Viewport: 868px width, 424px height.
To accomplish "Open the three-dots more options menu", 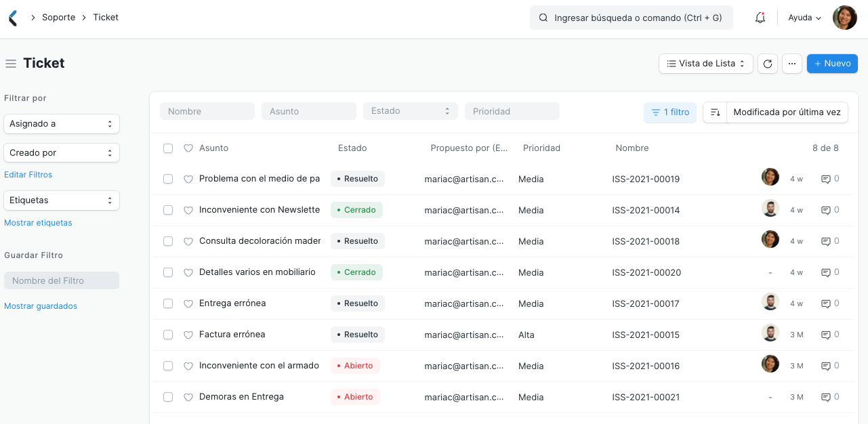I will pos(792,64).
